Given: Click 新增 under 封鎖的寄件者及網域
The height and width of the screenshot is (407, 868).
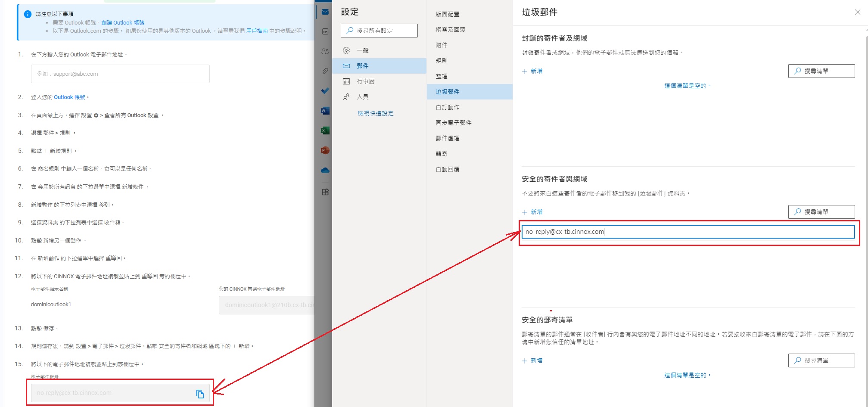Looking at the screenshot, I should pyautogui.click(x=532, y=71).
